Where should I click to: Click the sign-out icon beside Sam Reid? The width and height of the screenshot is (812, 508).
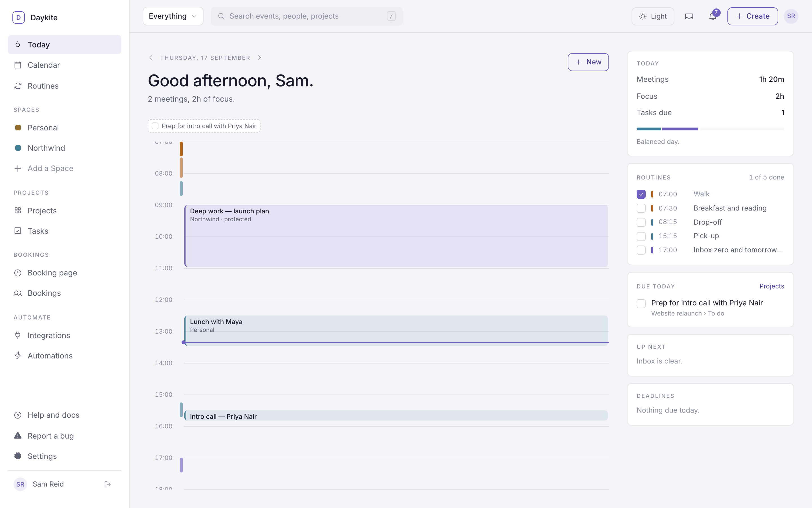coord(108,484)
